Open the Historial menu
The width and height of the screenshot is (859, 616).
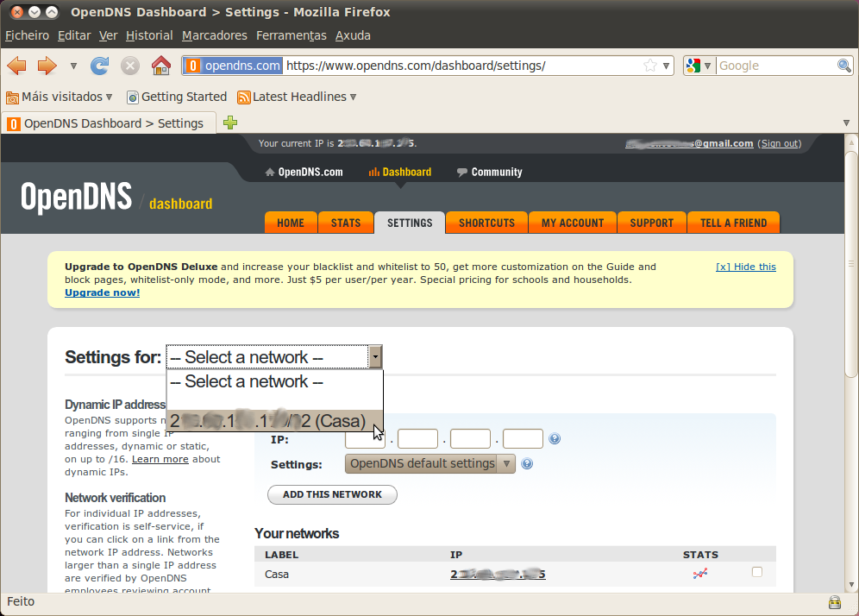[x=149, y=35]
